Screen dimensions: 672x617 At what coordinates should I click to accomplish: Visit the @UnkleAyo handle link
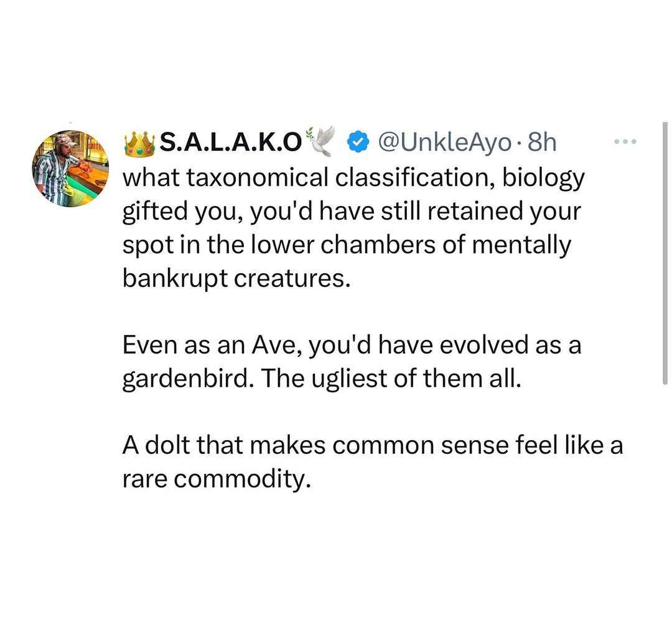coord(444,143)
